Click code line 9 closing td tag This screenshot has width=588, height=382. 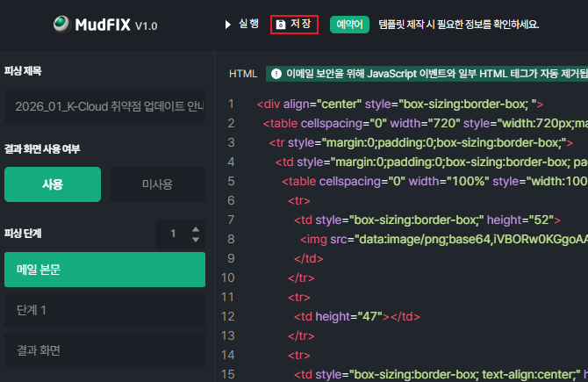[309, 258]
